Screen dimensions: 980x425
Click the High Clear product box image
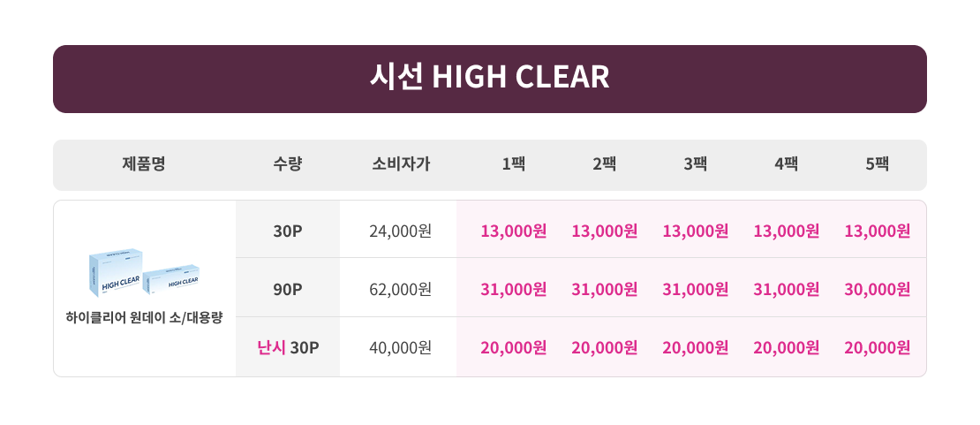pyautogui.click(x=143, y=272)
